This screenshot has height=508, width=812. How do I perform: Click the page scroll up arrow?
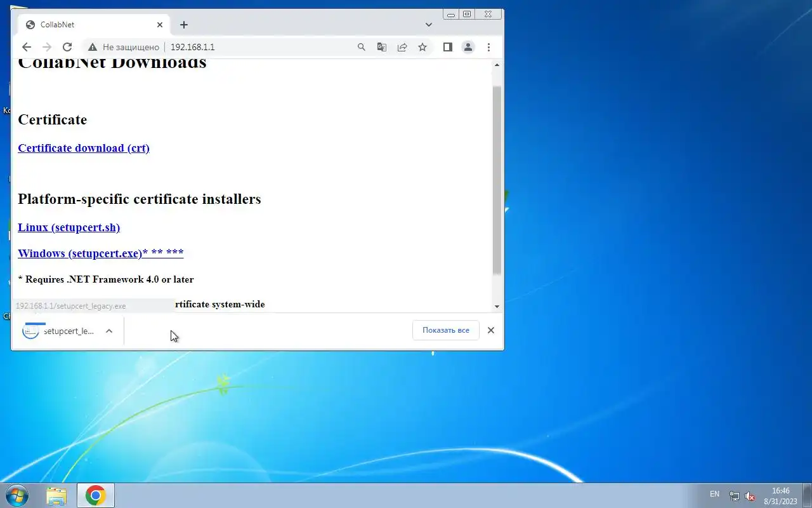[x=497, y=65]
